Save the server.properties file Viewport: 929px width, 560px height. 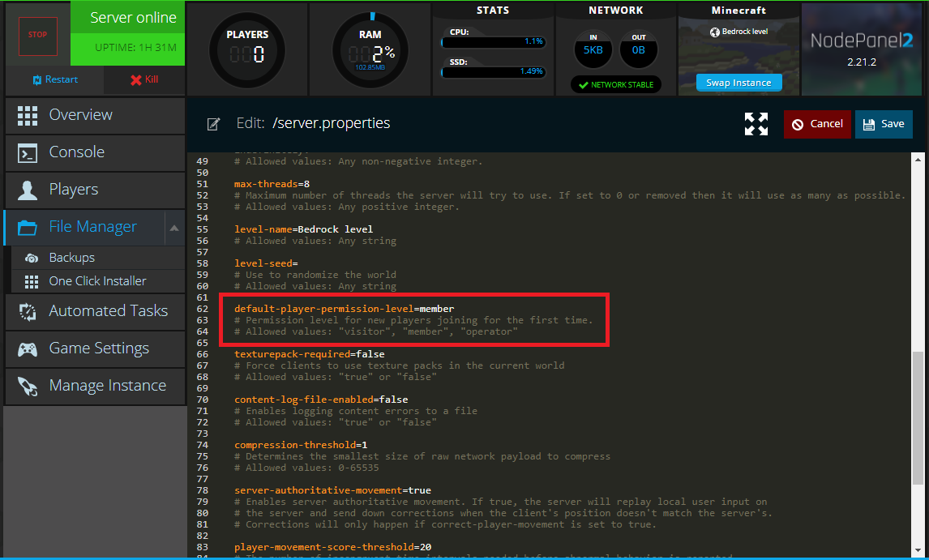(884, 124)
